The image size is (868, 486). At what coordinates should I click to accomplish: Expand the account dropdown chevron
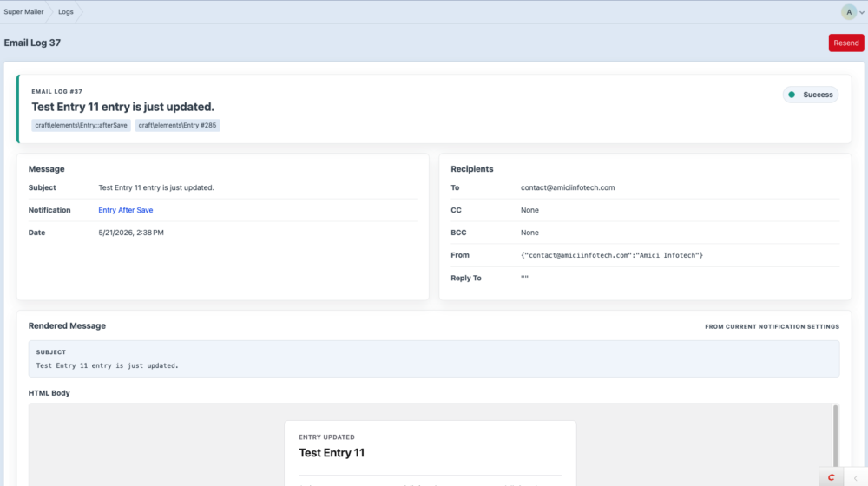point(862,12)
